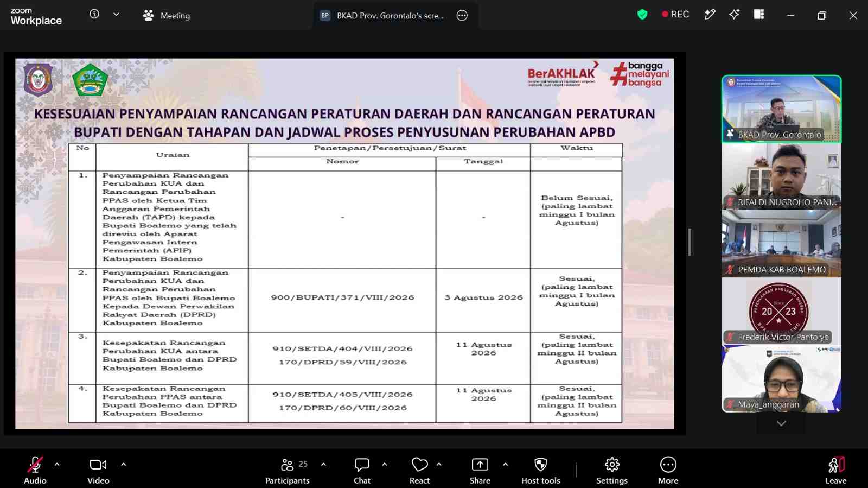Expand the participants options arrow
The image size is (868, 488).
click(x=323, y=465)
